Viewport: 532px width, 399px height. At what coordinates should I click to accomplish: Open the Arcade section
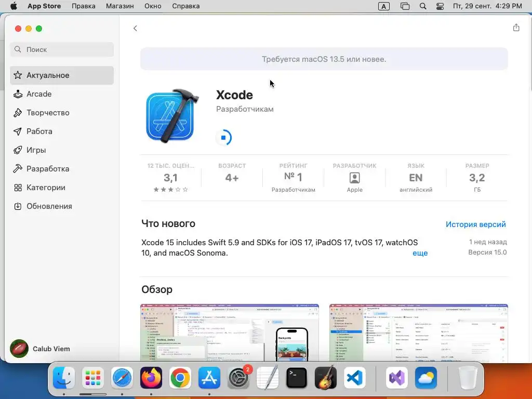pos(62,94)
